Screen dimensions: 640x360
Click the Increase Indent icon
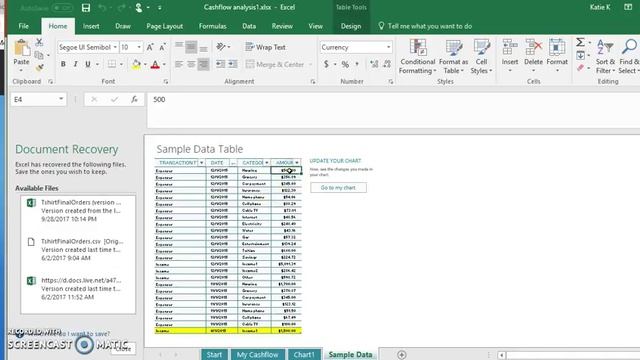[233, 64]
